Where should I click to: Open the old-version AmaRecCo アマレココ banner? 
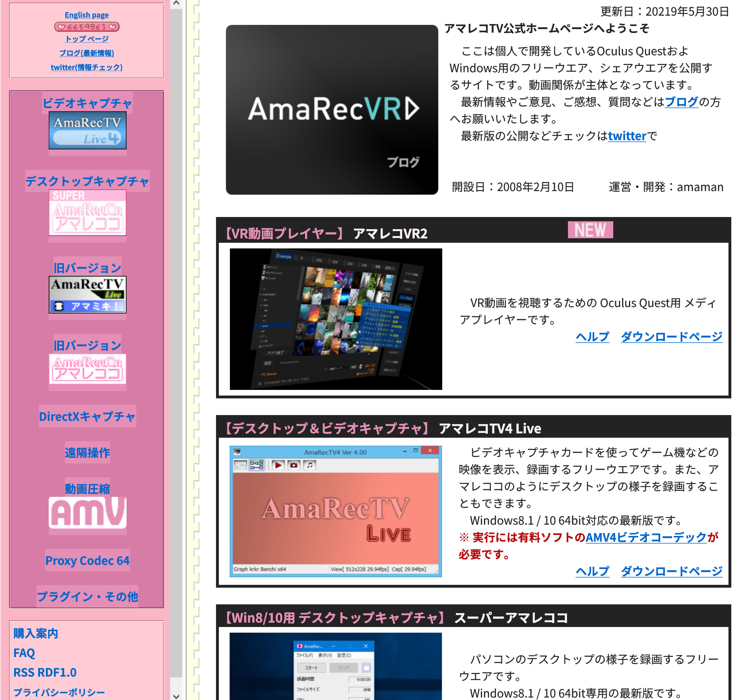tap(87, 369)
